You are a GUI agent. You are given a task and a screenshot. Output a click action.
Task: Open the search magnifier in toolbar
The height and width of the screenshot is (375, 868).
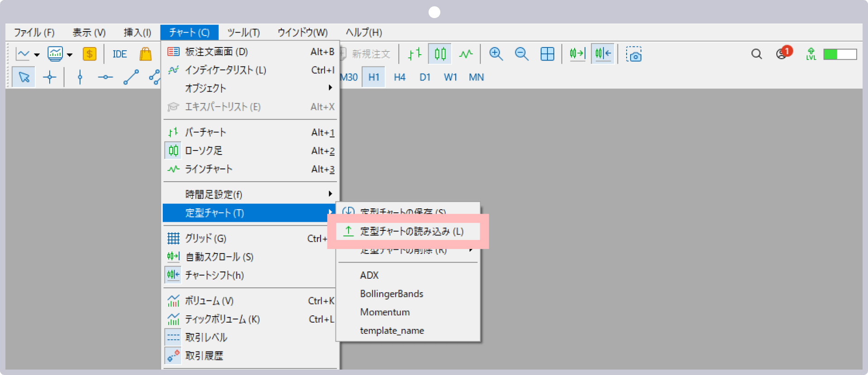[x=756, y=54]
